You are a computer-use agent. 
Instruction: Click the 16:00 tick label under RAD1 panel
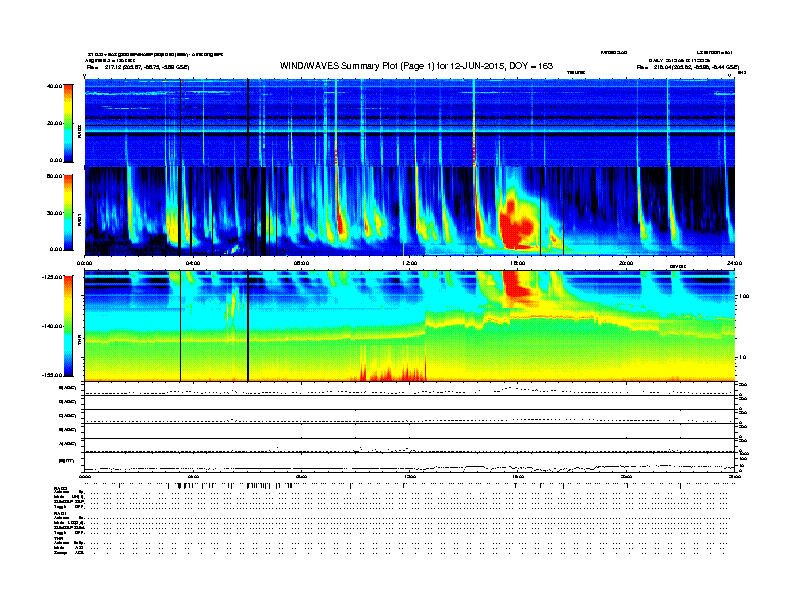(x=518, y=263)
